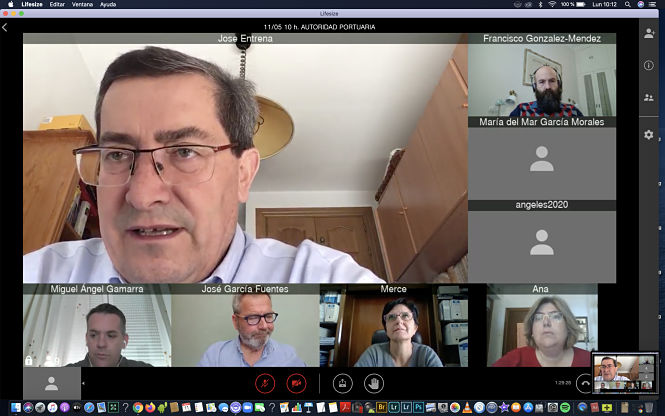Open the participants list icon
665x416 pixels.
click(x=648, y=98)
